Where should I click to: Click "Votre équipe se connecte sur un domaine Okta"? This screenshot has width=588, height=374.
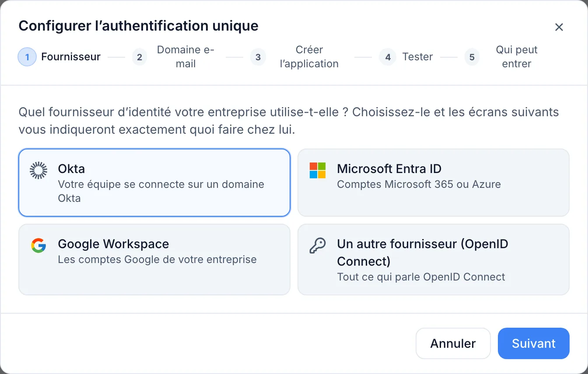click(x=161, y=191)
